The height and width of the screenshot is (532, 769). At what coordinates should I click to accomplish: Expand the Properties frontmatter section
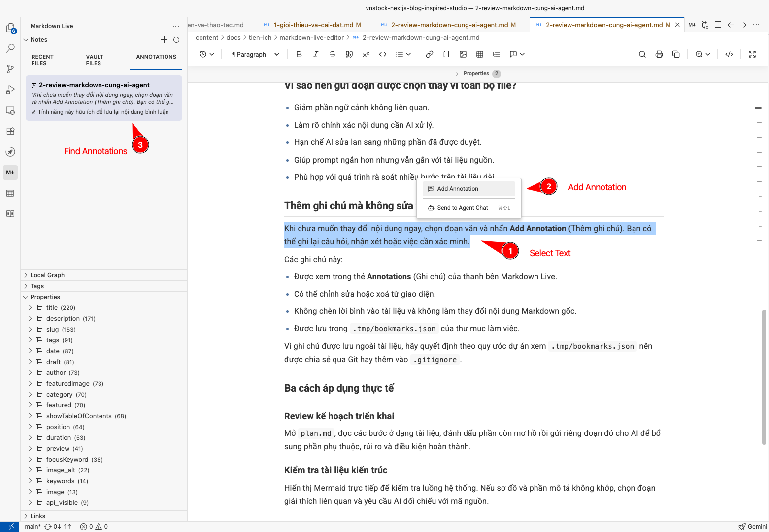(x=477, y=73)
